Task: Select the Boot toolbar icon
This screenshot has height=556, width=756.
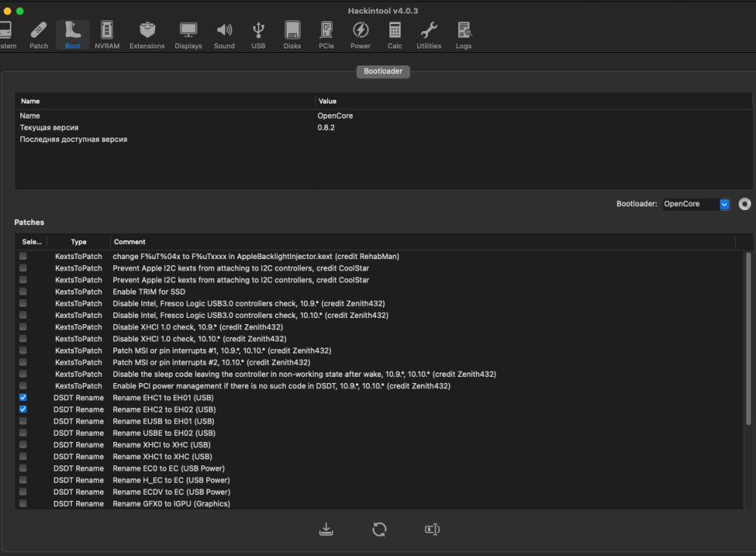Action: pos(73,36)
